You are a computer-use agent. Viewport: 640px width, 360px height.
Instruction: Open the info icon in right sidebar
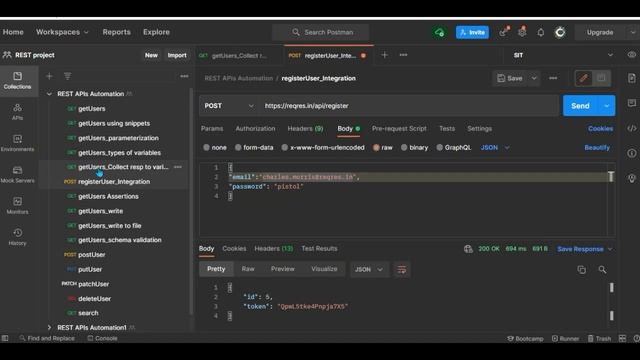point(631,153)
